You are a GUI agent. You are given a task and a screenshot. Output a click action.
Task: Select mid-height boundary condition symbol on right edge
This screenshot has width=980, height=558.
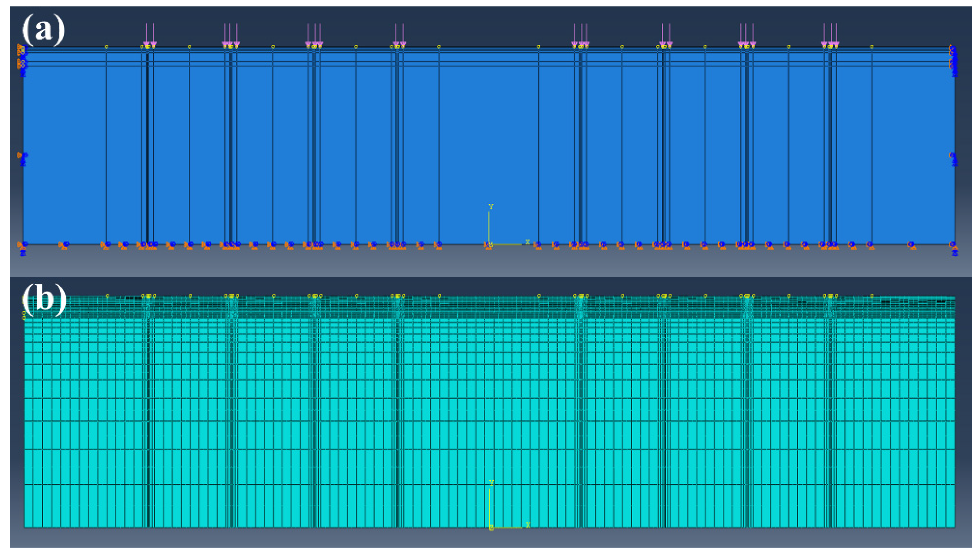[x=953, y=158]
